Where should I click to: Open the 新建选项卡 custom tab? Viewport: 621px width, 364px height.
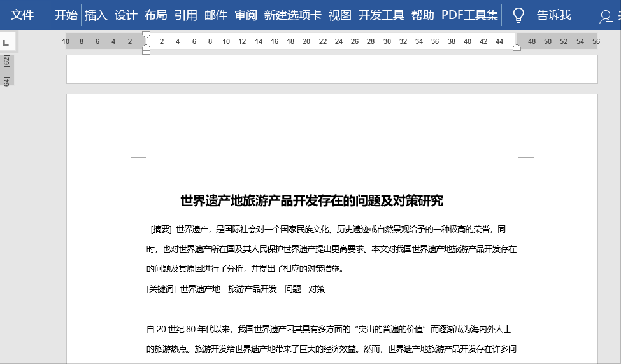tap(293, 15)
